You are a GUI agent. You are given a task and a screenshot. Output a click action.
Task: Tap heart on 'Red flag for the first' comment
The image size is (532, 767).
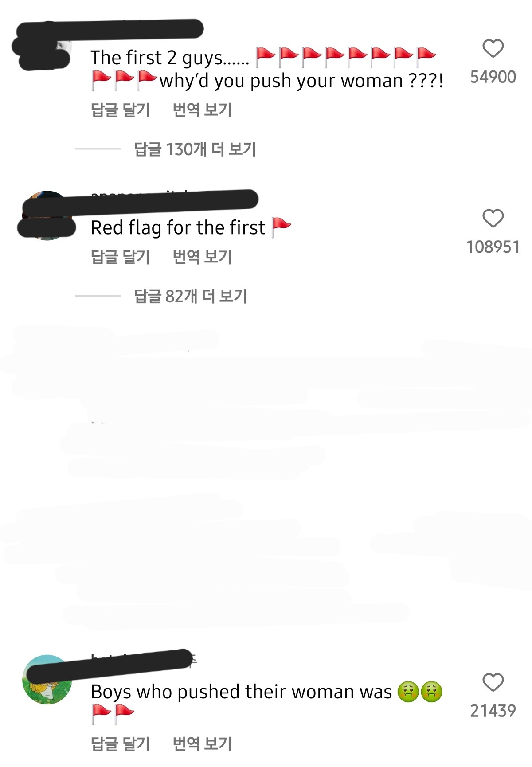493,219
